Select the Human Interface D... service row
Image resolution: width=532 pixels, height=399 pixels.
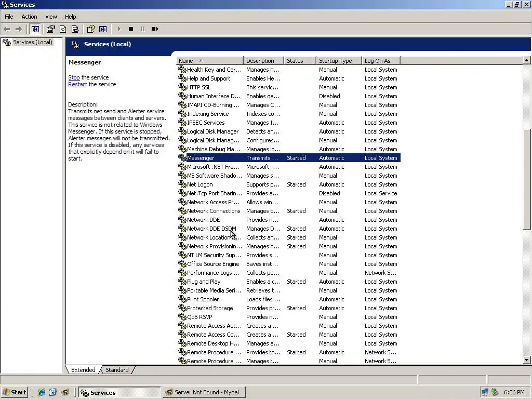[288, 96]
